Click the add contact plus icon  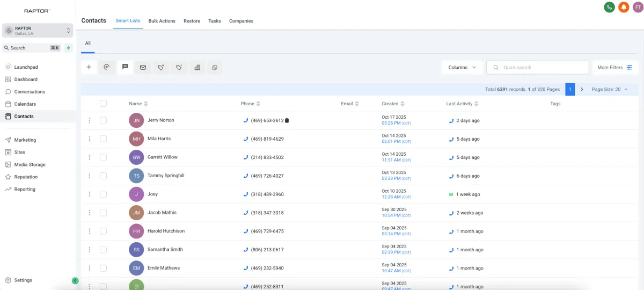point(89,67)
